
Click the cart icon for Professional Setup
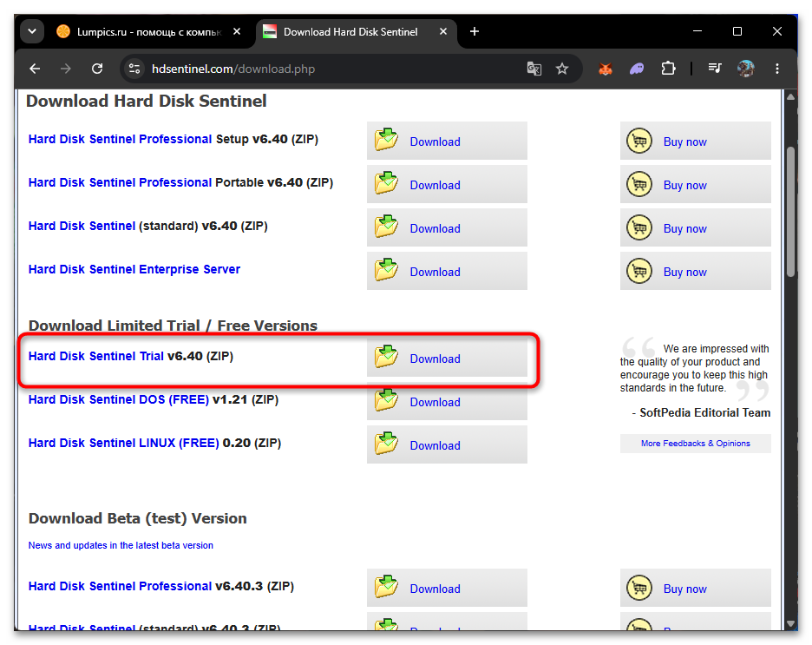tap(639, 141)
